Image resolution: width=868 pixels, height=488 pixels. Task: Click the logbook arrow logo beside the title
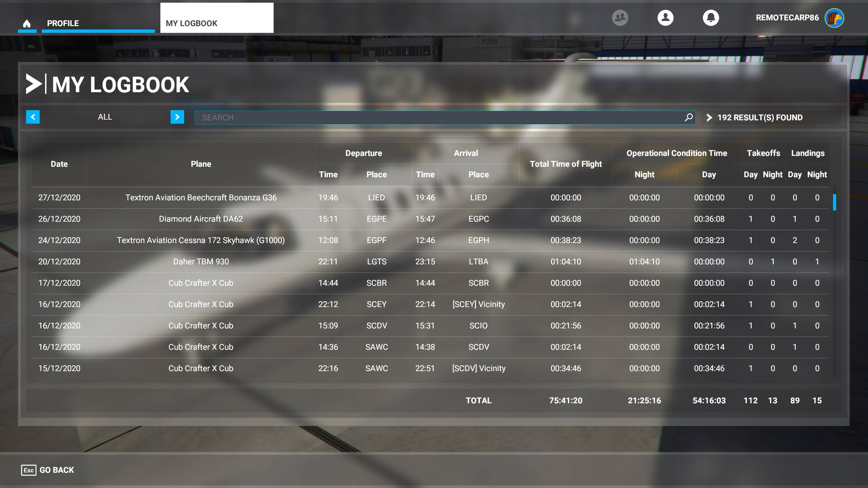(x=34, y=84)
